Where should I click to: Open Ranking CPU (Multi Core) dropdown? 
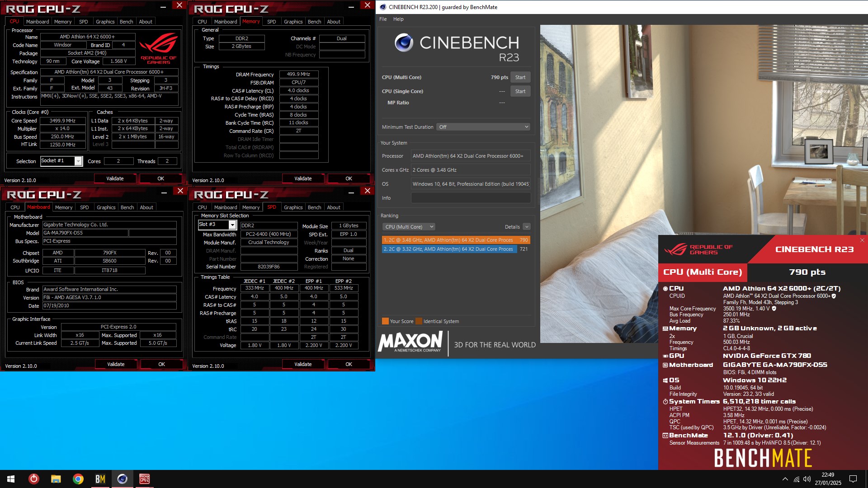[409, 227]
